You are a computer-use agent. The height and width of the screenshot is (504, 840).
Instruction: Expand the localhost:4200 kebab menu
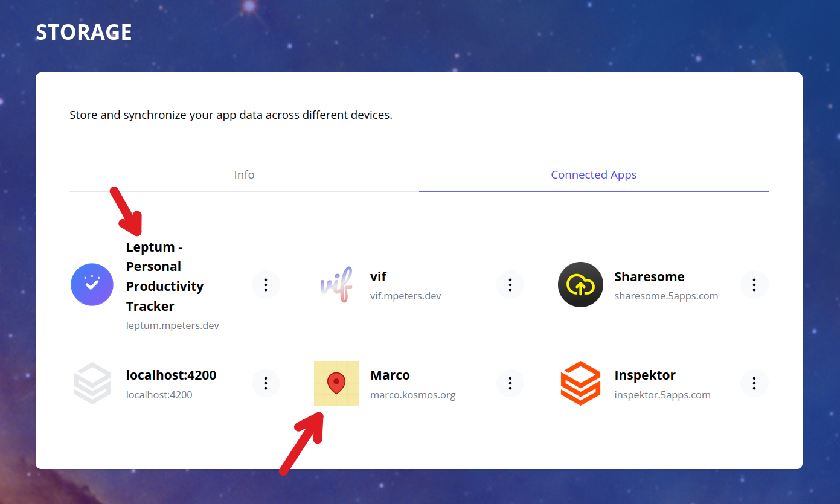pos(266,383)
